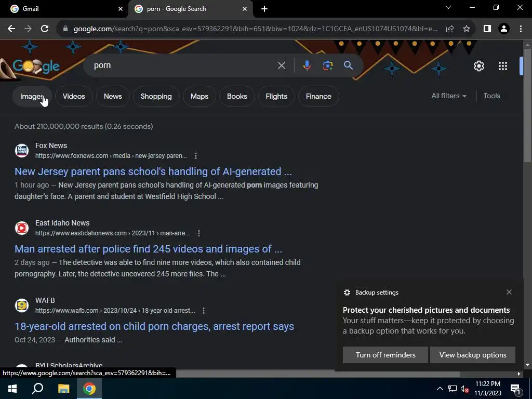Screen dimensions: 532x399
Task: Click the lock icon in the address bar
Action: point(65,29)
